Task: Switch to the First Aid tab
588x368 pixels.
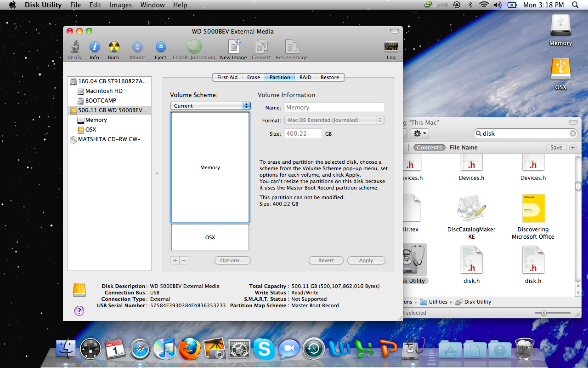Action: 227,77
